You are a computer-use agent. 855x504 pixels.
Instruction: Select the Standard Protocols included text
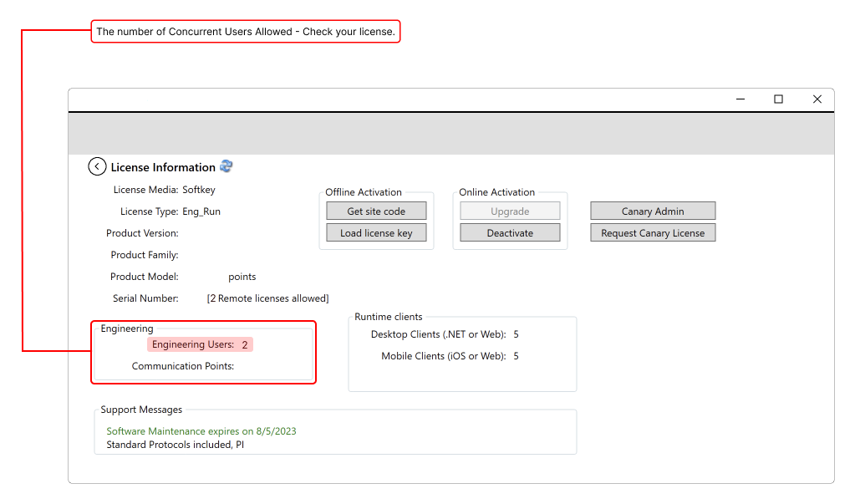coord(175,445)
